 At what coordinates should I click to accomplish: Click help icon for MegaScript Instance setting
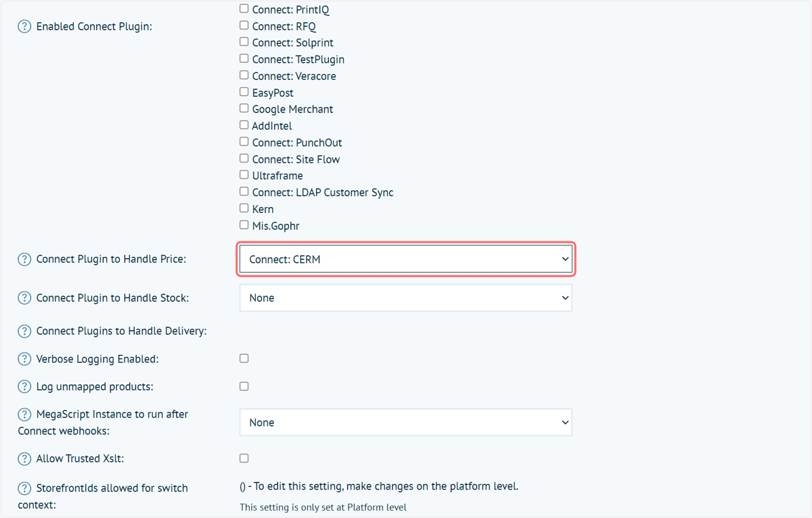point(24,415)
